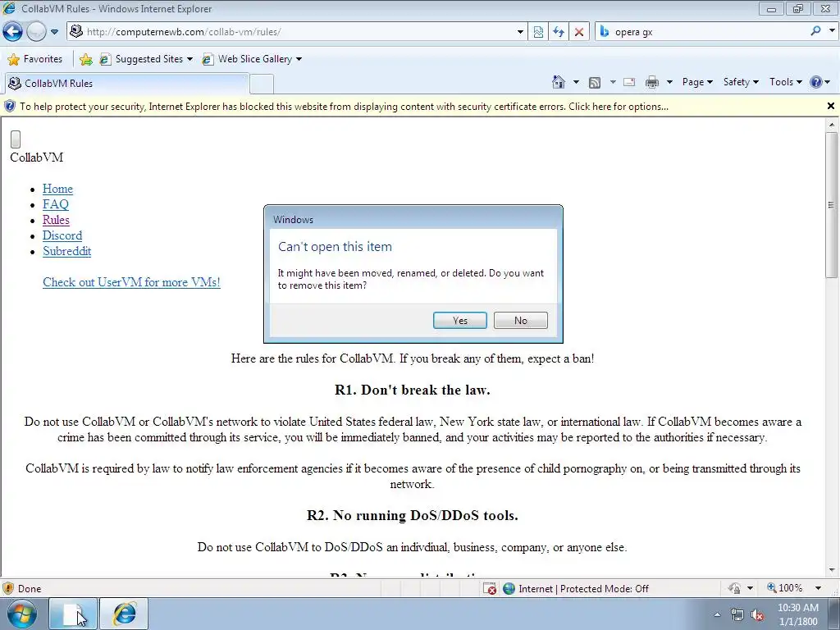
Task: Click the Internet zone globe icon
Action: (509, 589)
